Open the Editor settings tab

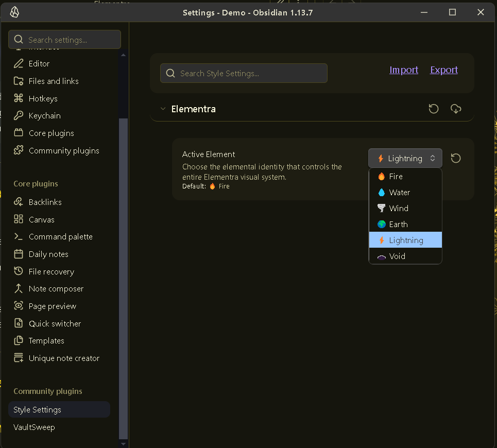(x=59, y=64)
